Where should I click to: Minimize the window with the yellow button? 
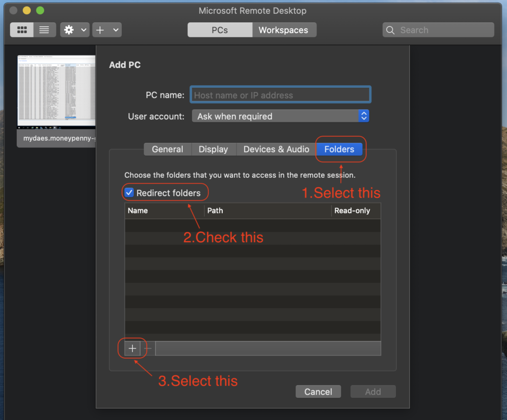[x=27, y=10]
